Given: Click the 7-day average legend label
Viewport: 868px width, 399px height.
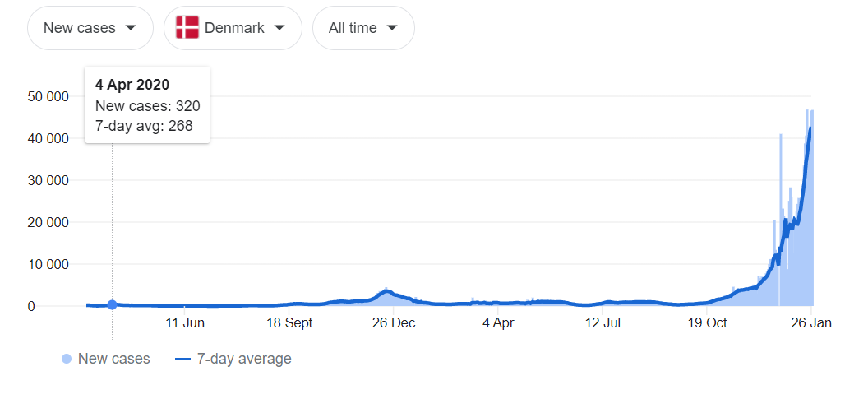Looking at the screenshot, I should click(244, 359).
